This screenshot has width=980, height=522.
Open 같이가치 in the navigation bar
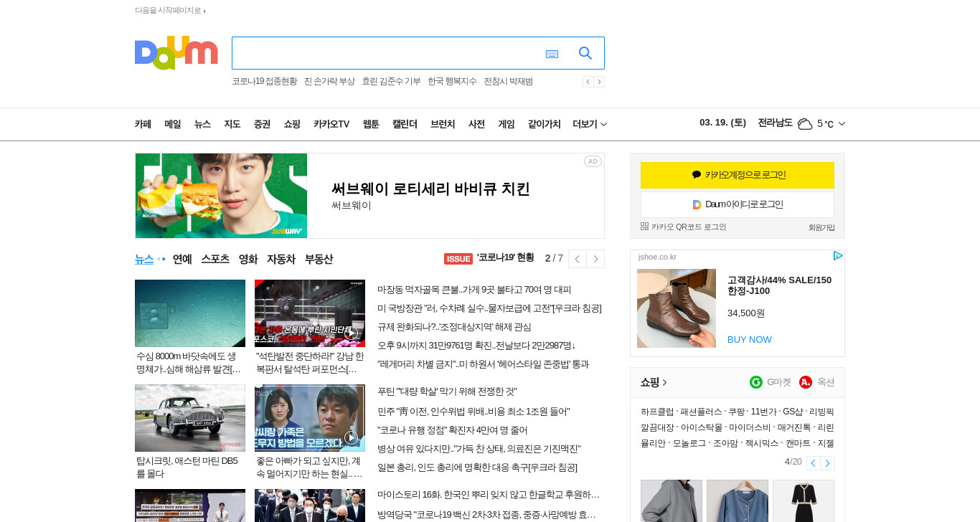click(x=544, y=124)
